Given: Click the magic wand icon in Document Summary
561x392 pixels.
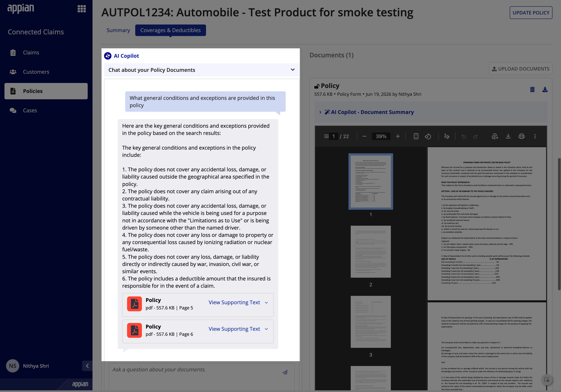Looking at the screenshot, I should point(327,112).
